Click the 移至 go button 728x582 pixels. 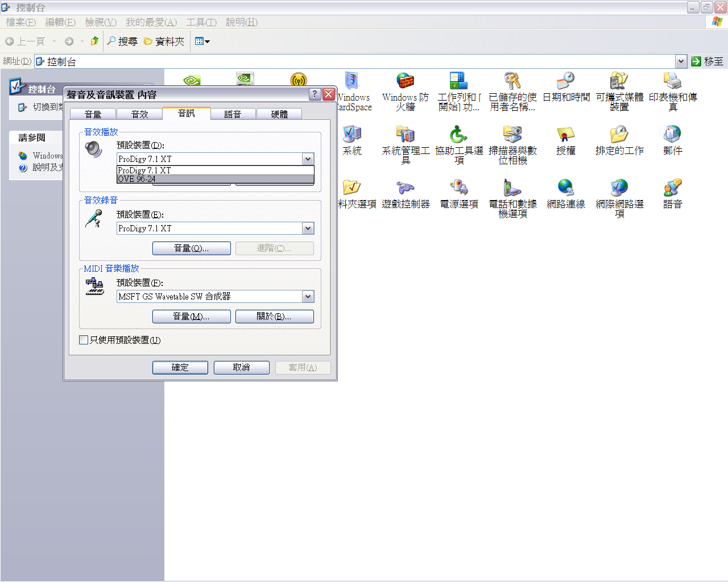(708, 61)
